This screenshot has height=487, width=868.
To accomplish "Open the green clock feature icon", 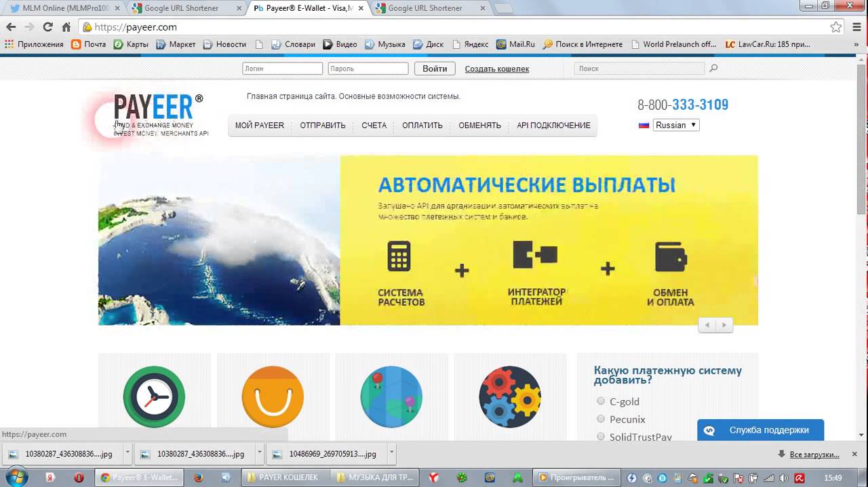I will pyautogui.click(x=154, y=397).
